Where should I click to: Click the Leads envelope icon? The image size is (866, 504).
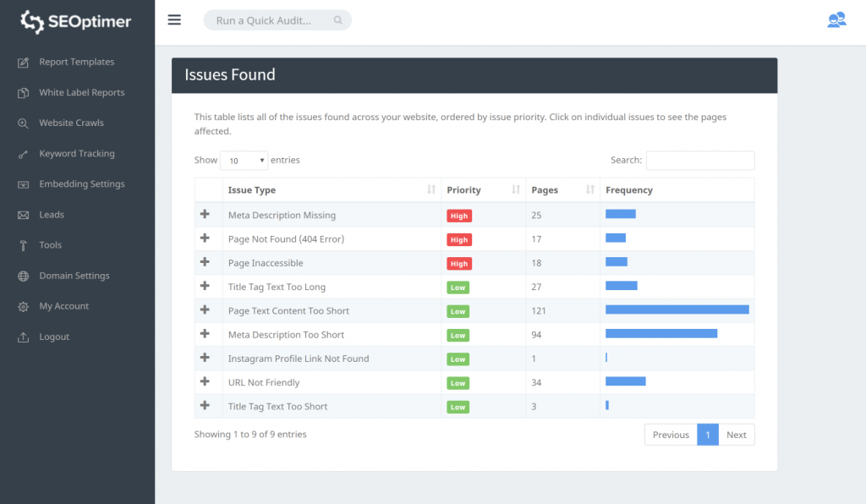point(23,215)
